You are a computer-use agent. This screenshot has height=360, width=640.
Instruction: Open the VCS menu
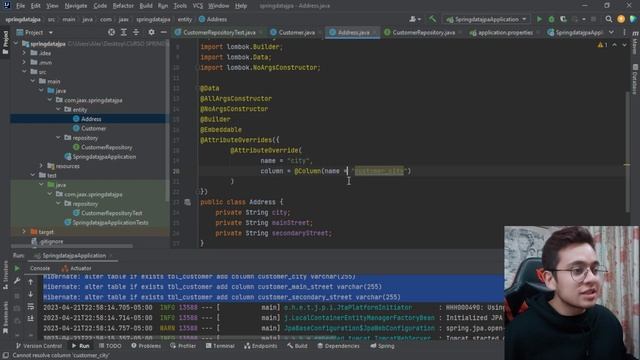(x=198, y=6)
